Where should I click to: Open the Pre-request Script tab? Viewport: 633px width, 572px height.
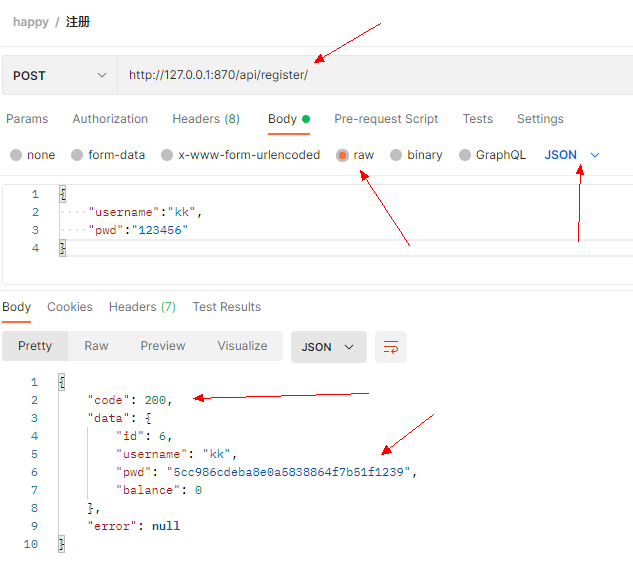[x=386, y=119]
